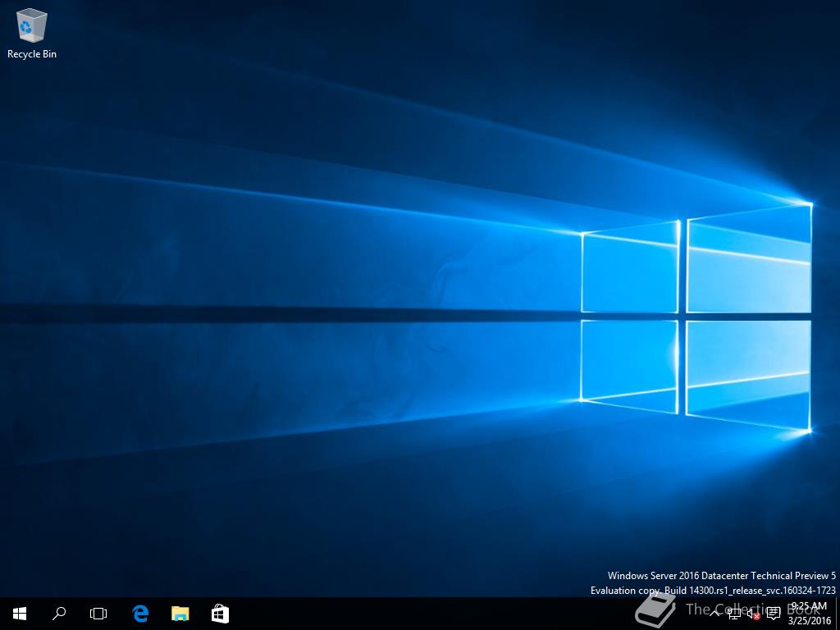Open the Windows Start menu

pyautogui.click(x=20, y=614)
